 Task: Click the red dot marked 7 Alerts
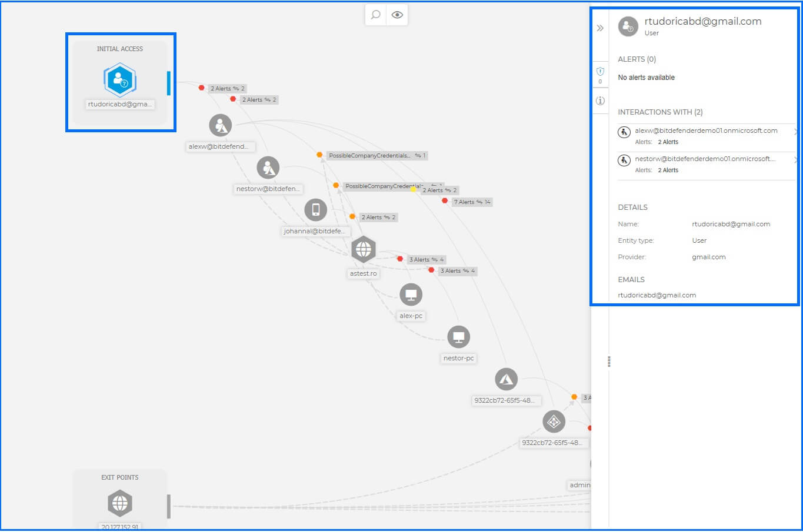[445, 200]
